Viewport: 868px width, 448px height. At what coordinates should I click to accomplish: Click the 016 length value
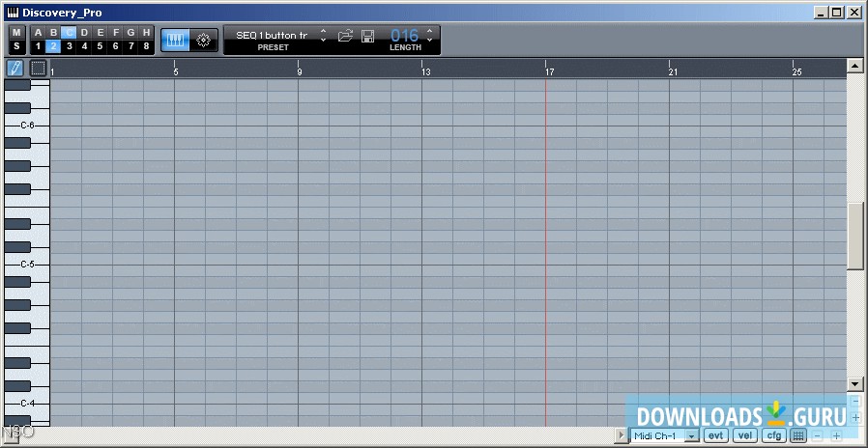(x=405, y=36)
